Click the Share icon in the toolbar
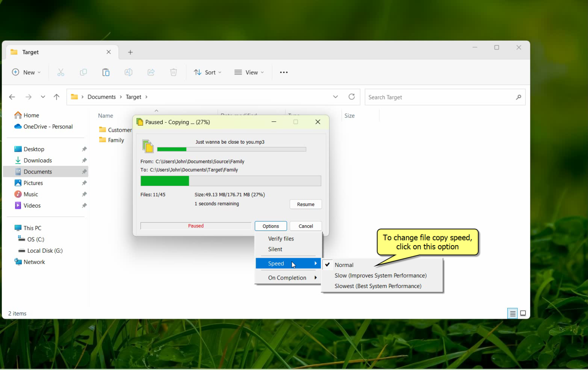This screenshot has width=588, height=370. coord(151,72)
